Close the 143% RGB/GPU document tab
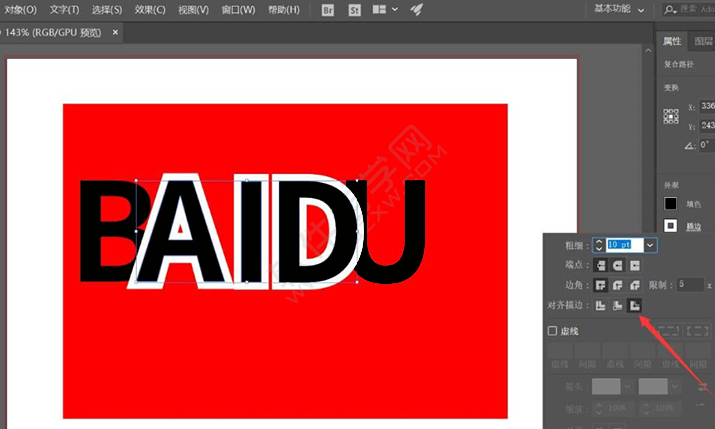The height and width of the screenshot is (429, 715). click(x=115, y=32)
